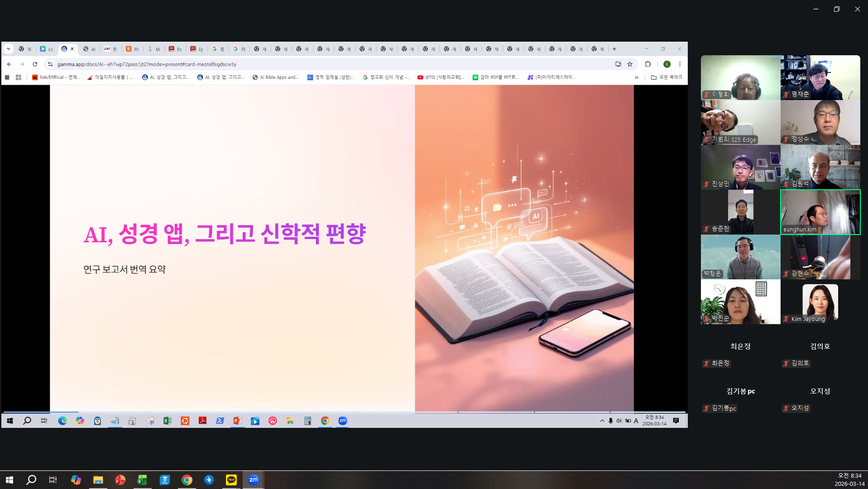Open the tab search dropdown arrow
The height and width of the screenshot is (489, 868).
tap(8, 48)
